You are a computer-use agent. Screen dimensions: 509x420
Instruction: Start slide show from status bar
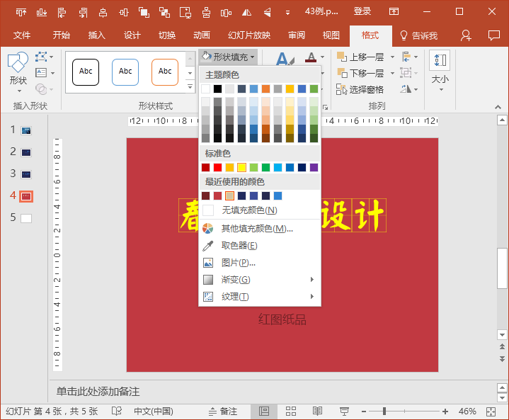344,412
